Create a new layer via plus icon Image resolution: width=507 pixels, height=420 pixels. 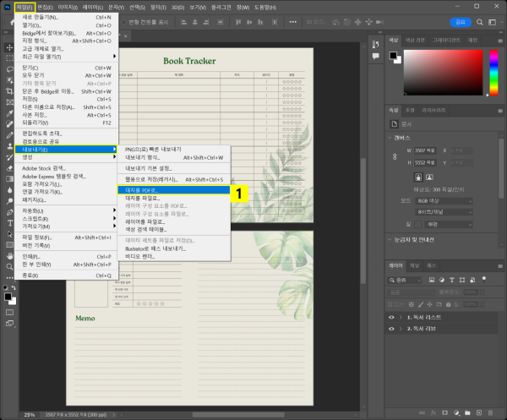click(479, 413)
